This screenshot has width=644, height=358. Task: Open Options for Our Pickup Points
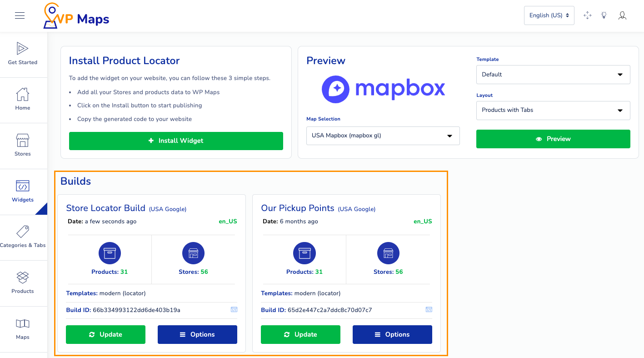(x=392, y=334)
